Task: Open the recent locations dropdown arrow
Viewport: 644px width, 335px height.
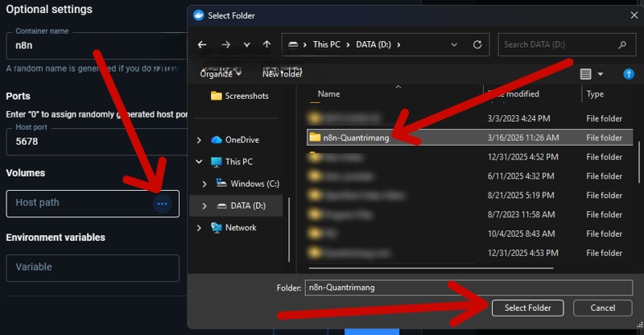Action: pos(247,45)
